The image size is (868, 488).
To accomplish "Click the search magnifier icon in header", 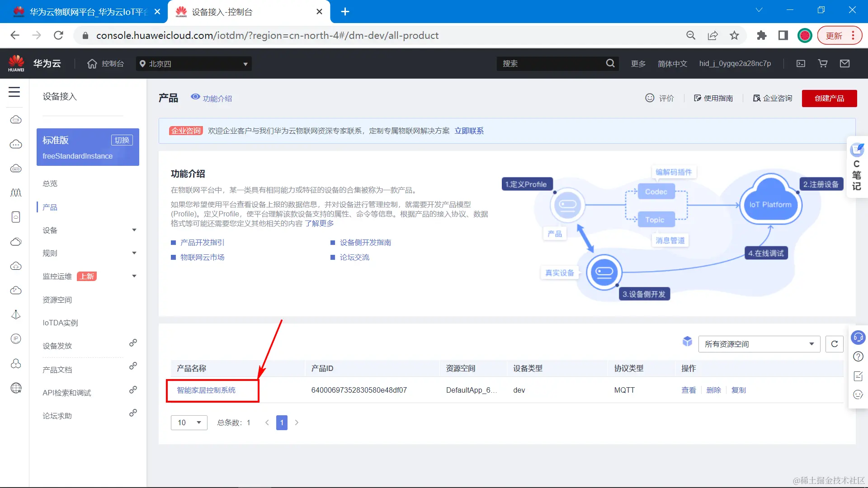I will click(610, 63).
